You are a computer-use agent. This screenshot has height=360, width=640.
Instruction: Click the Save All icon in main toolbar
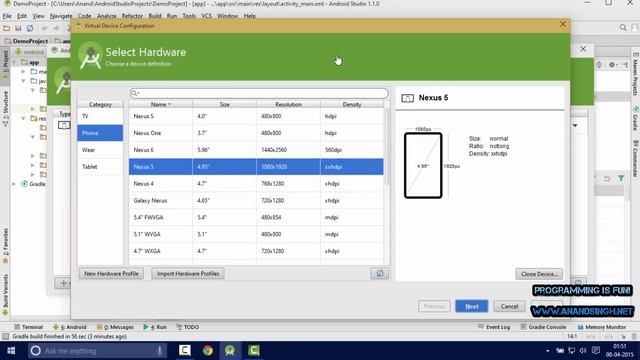(18, 28)
